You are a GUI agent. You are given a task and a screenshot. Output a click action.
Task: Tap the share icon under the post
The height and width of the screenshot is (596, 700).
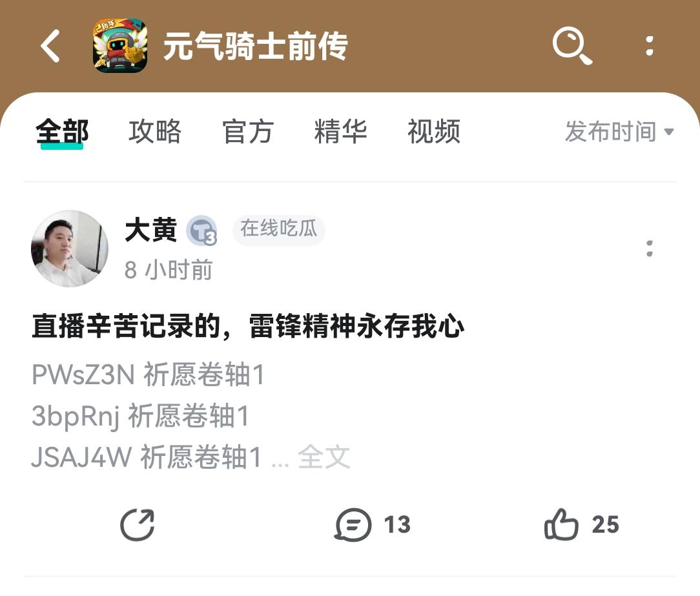click(x=137, y=524)
